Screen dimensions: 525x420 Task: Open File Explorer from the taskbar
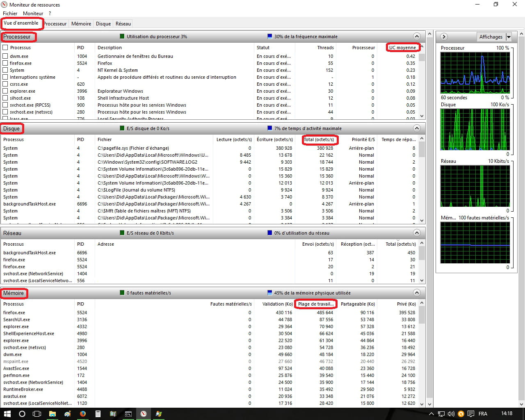click(x=52, y=413)
